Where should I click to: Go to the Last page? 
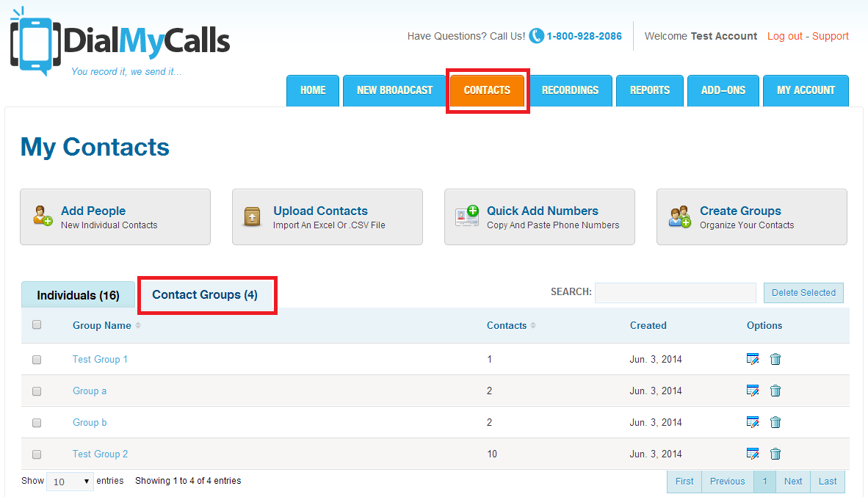[x=828, y=482]
